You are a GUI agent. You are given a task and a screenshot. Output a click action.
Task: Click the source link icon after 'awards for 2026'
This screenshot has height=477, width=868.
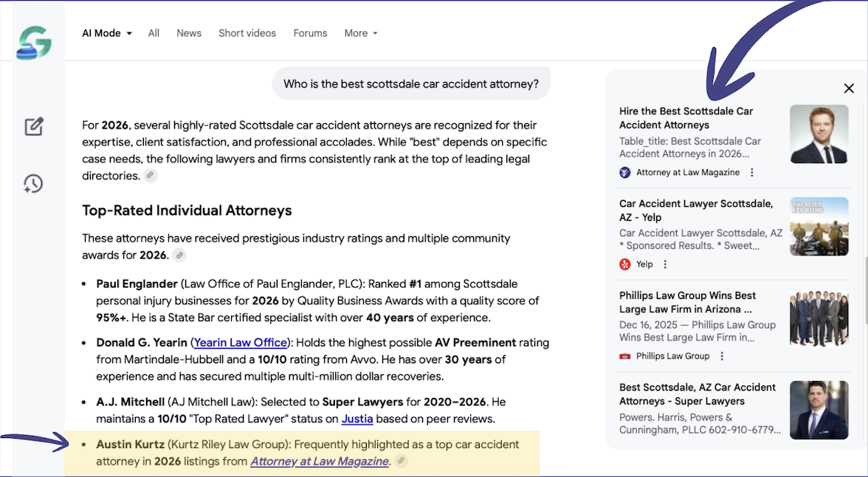179,255
